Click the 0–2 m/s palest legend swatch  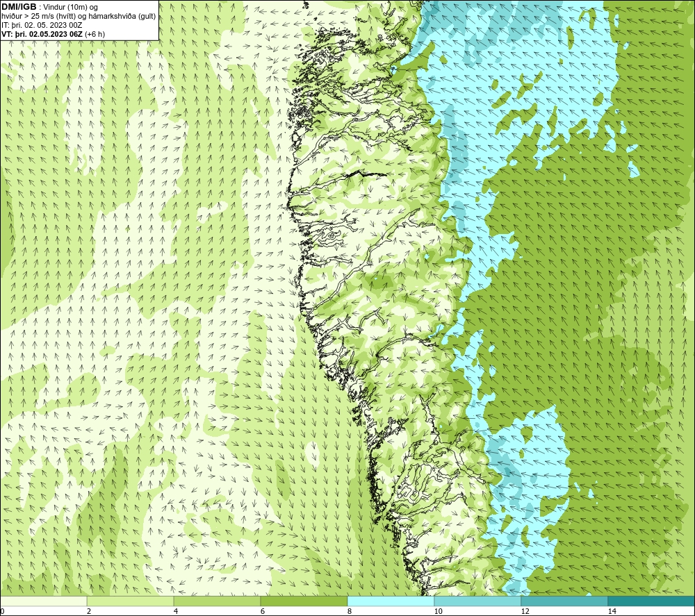pos(43,601)
